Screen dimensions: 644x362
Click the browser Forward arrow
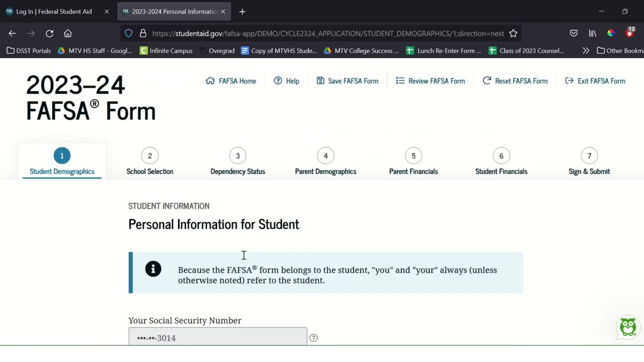click(x=31, y=33)
